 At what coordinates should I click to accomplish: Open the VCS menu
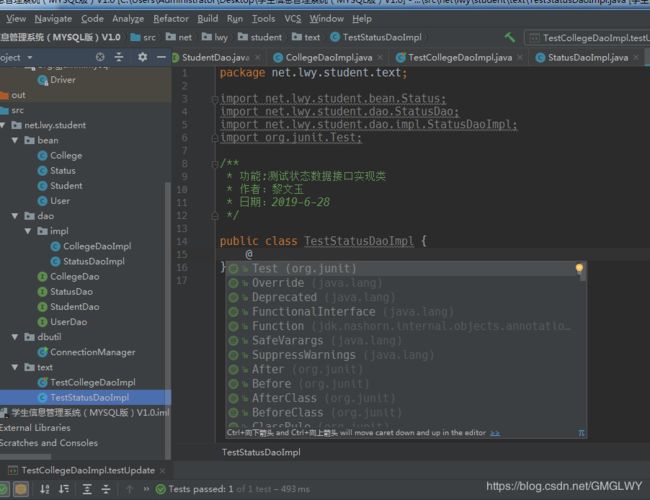pos(293,19)
